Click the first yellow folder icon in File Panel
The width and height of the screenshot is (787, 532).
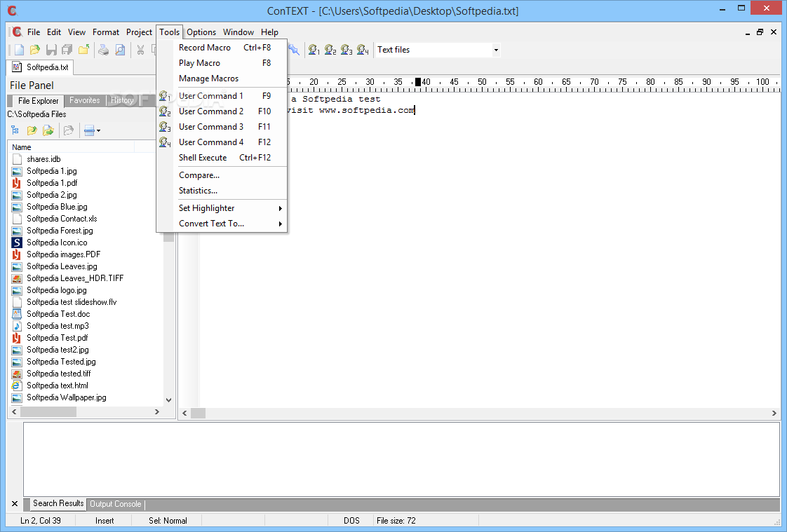click(x=32, y=131)
